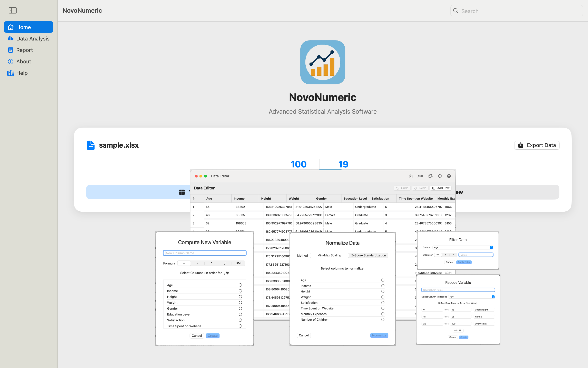The width and height of the screenshot is (588, 368).
Task: Open Data Analysis in the sidebar
Action: pyautogui.click(x=28, y=38)
